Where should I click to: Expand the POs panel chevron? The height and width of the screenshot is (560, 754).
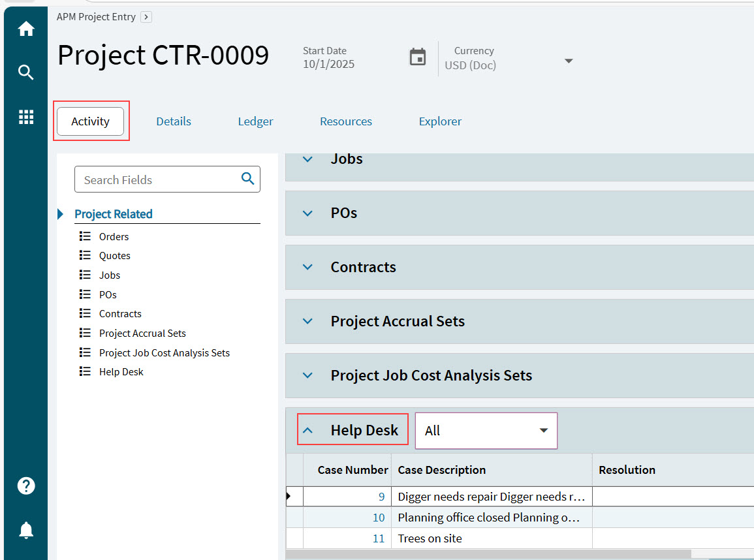pos(307,213)
